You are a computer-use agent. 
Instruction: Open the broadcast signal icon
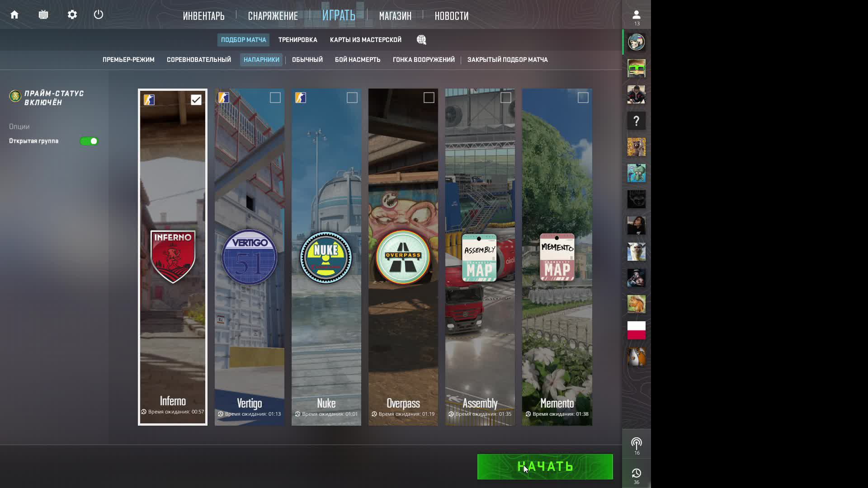636,444
